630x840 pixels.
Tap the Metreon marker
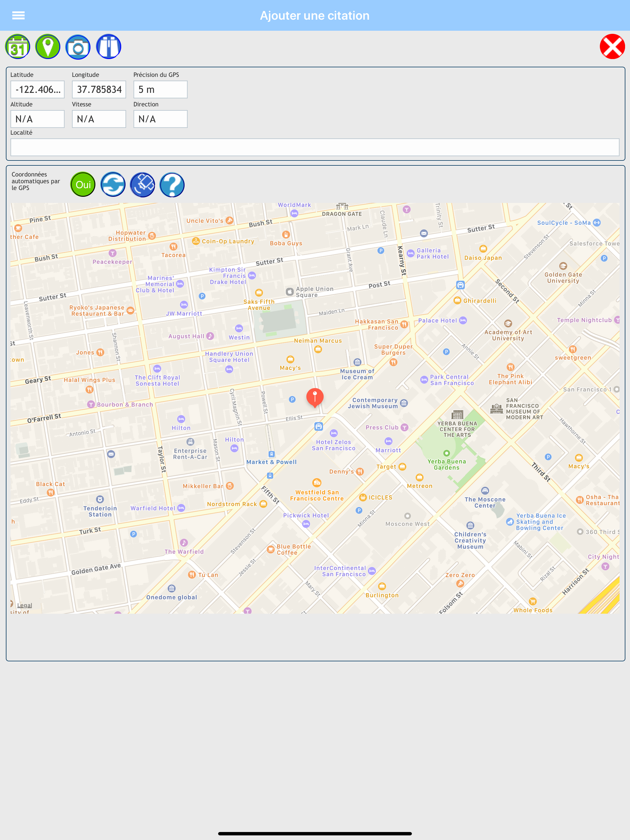[x=420, y=477]
